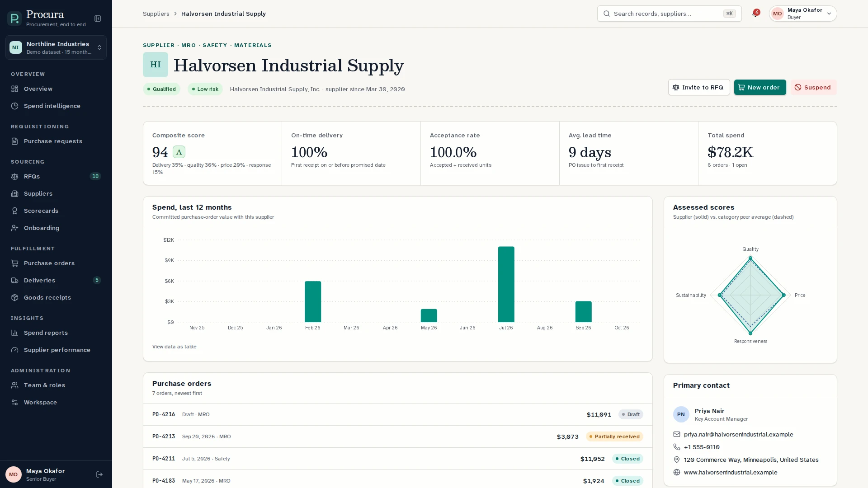The width and height of the screenshot is (868, 488).
Task: Open www.halvorsenindustrial.example website
Action: 731,473
